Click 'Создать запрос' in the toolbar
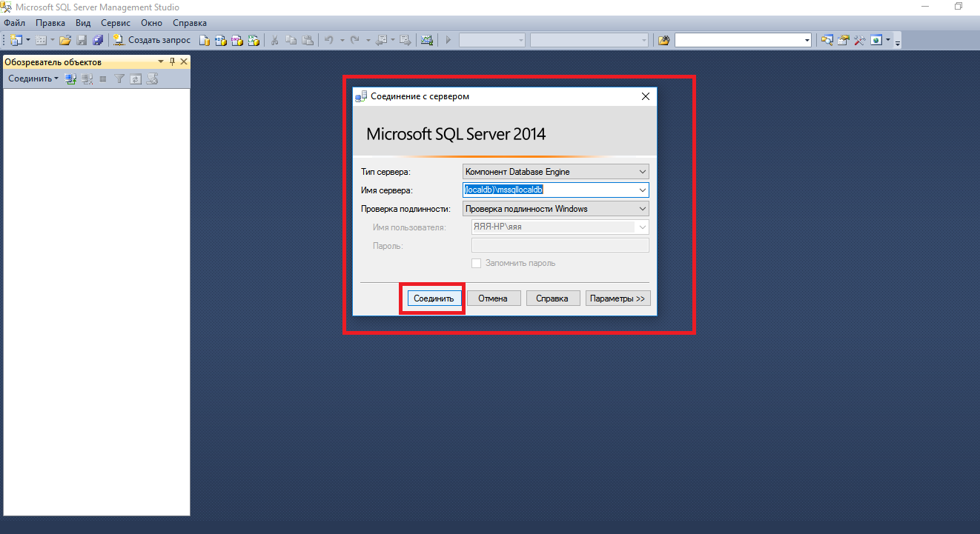 click(x=152, y=40)
